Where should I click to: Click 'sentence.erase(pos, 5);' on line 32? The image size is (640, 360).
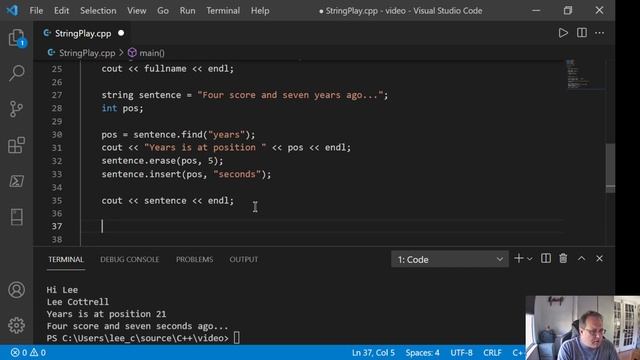click(162, 161)
